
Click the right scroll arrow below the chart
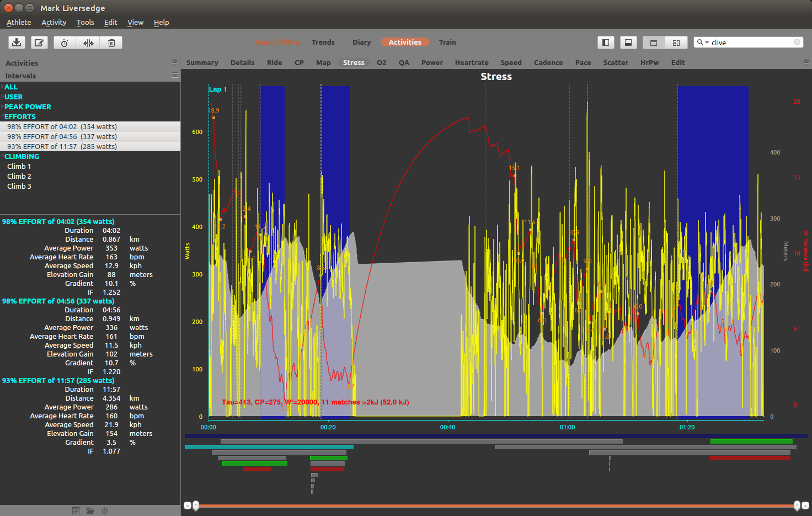tap(805, 506)
